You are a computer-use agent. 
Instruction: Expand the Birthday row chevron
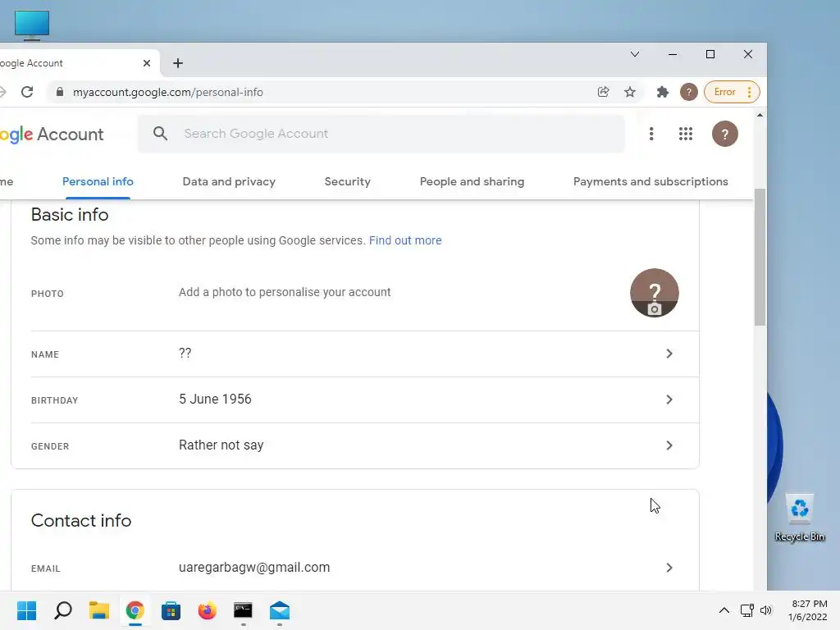point(669,399)
